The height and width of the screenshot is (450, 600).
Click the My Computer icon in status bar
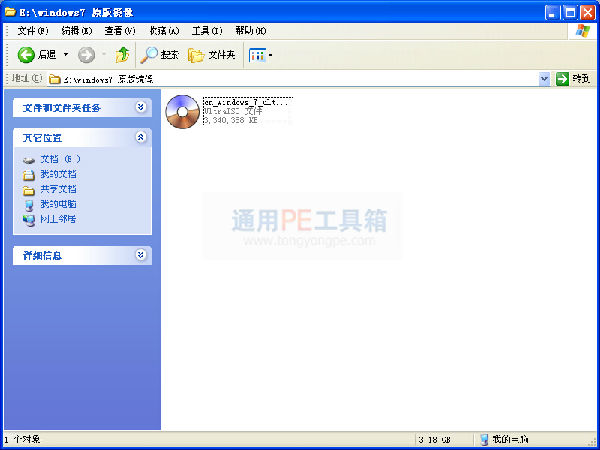pyautogui.click(x=484, y=439)
